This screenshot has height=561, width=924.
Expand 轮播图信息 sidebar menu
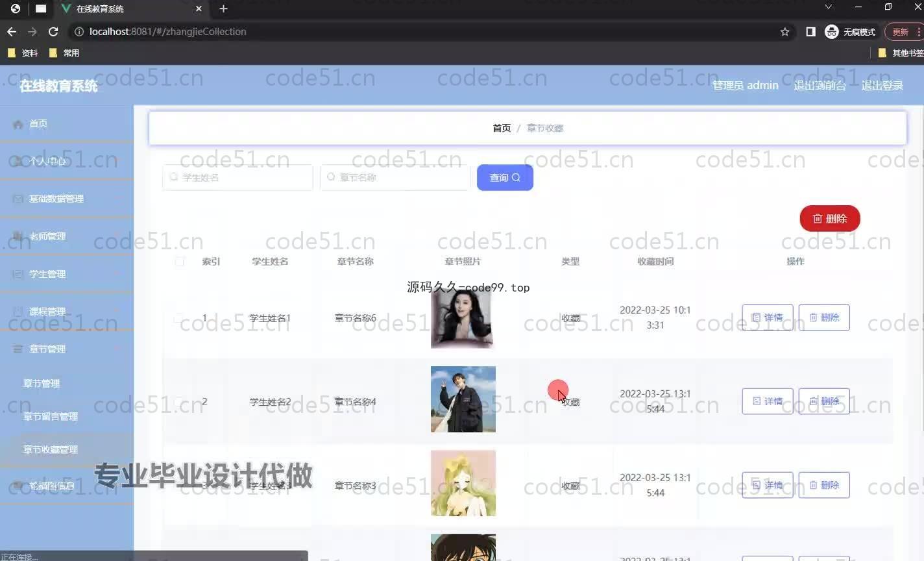click(67, 486)
